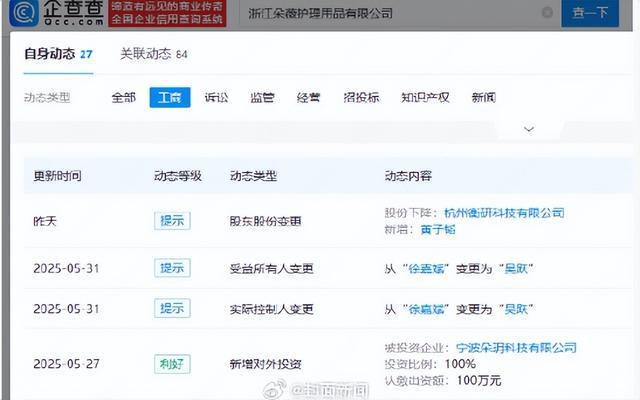Screen dimensions: 640x400
Task: Open 徐嘉斌 link in 受益所有人变更 row
Action: pyautogui.click(x=426, y=269)
